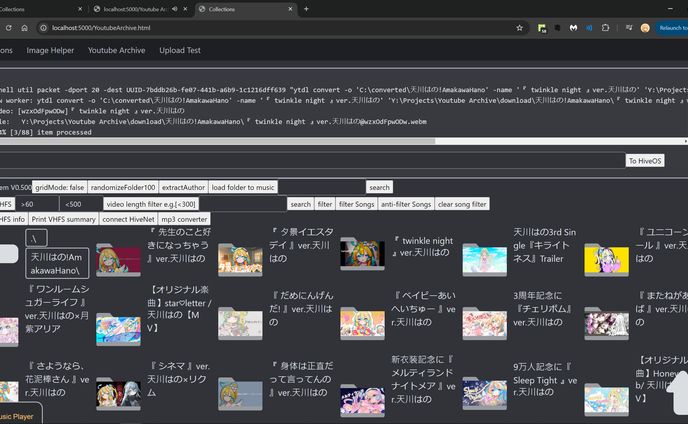The image size is (688, 424).
Task: Focus the long input beside To HiveOS
Action: point(312,161)
